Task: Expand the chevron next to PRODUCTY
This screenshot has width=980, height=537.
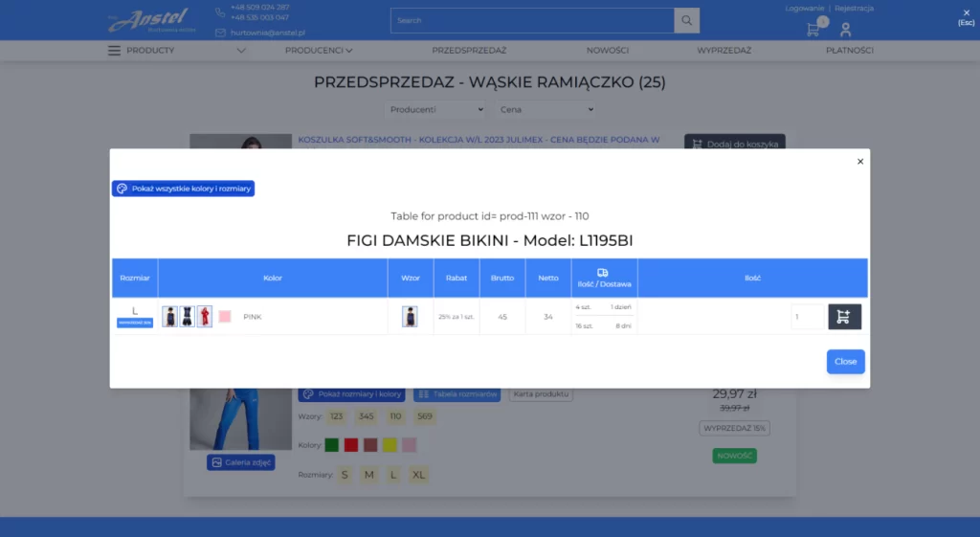Action: [x=241, y=51]
